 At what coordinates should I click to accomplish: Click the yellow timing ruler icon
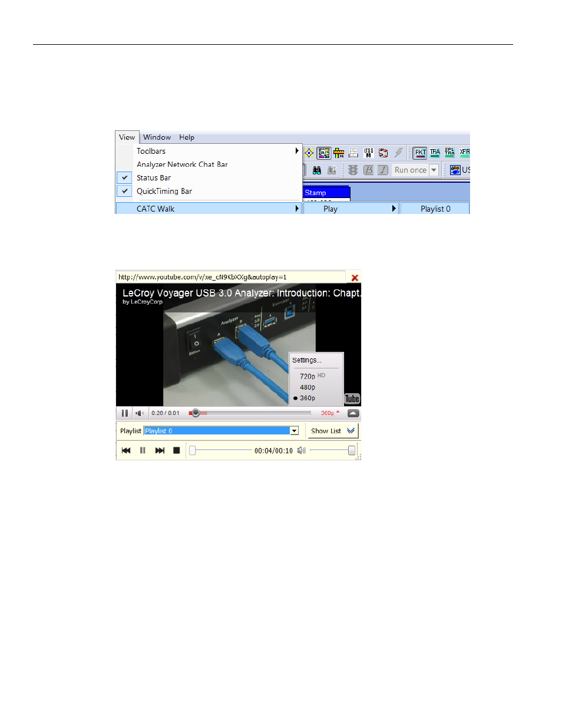339,153
